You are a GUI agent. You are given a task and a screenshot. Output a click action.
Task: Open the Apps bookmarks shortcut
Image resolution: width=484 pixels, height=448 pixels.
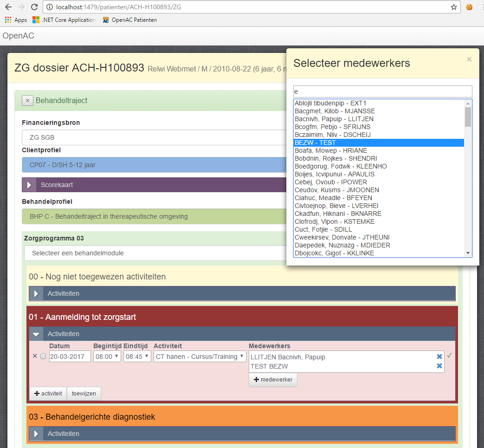click(16, 20)
